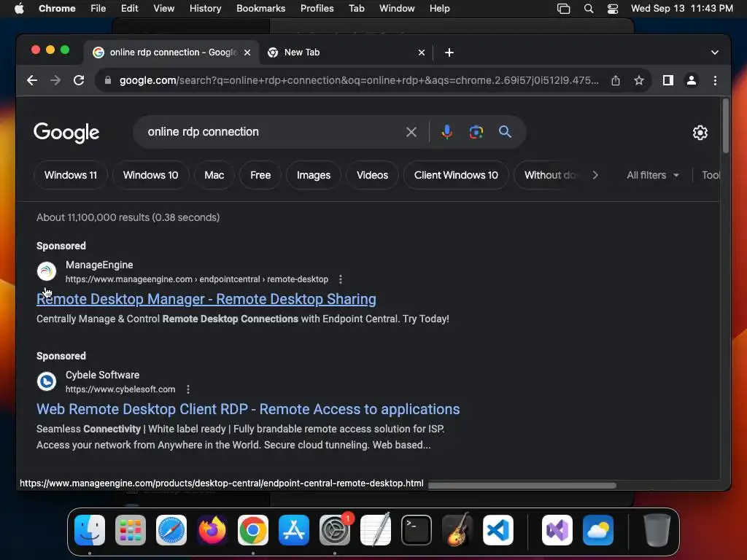
Task: Apply the Free filter chip
Action: click(260, 175)
